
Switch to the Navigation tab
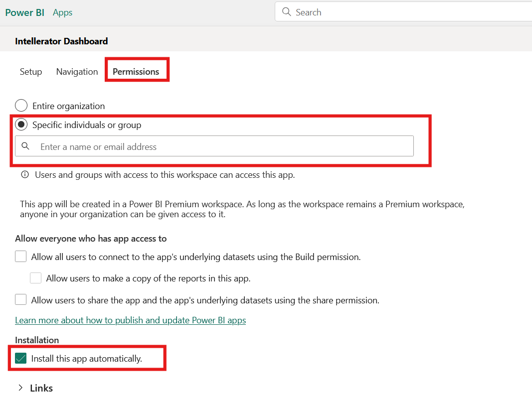tap(77, 72)
